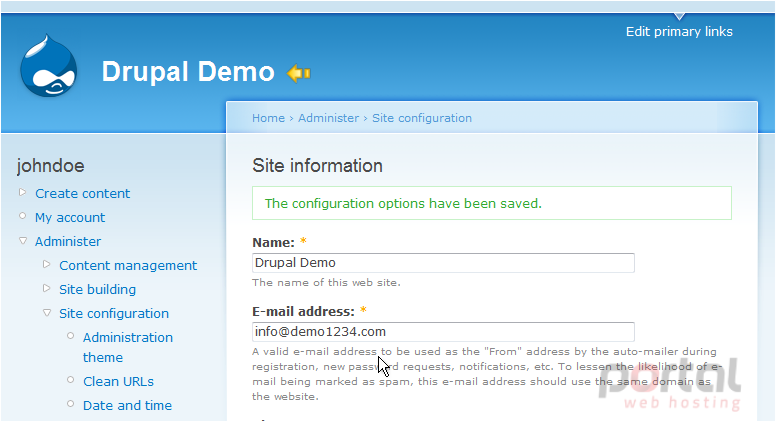
Task: Open Administer sidebar link
Action: click(x=68, y=241)
